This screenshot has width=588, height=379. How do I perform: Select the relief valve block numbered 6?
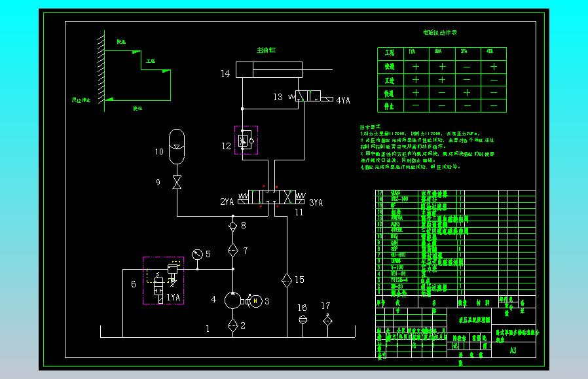pyautogui.click(x=164, y=280)
